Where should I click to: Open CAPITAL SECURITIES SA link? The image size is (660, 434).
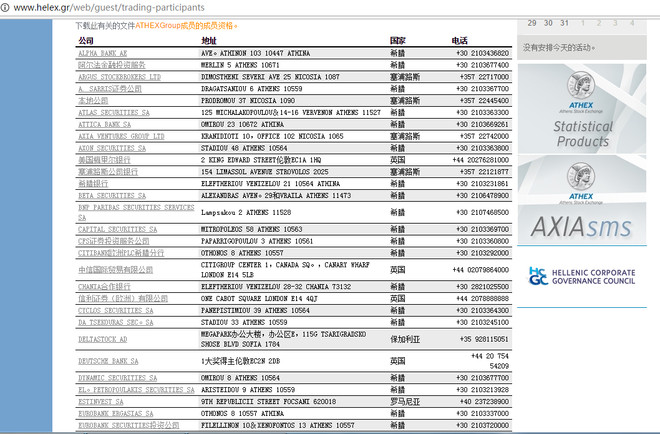click(x=117, y=229)
